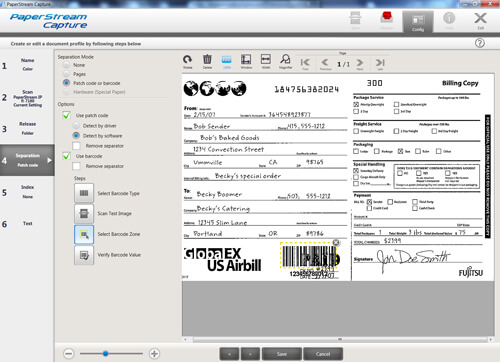Select Hardware (Special Paper) mode
This screenshot has height=362, width=500.
point(67,92)
